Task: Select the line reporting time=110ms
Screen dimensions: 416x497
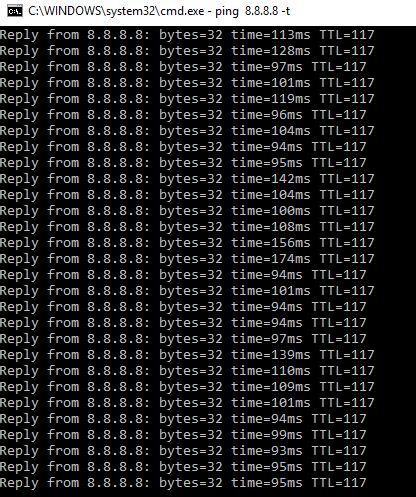Action: point(187,371)
